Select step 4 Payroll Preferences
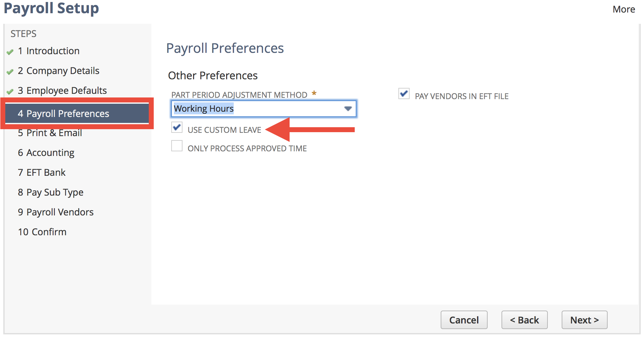The width and height of the screenshot is (644, 337). pyautogui.click(x=68, y=113)
